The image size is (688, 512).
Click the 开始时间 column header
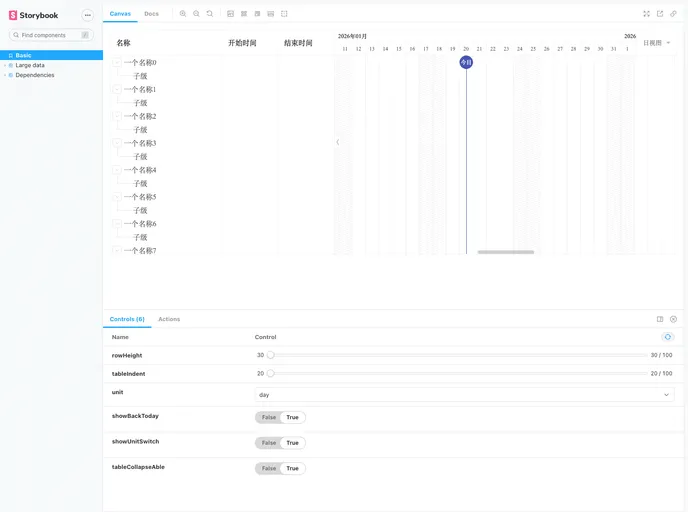(242, 43)
